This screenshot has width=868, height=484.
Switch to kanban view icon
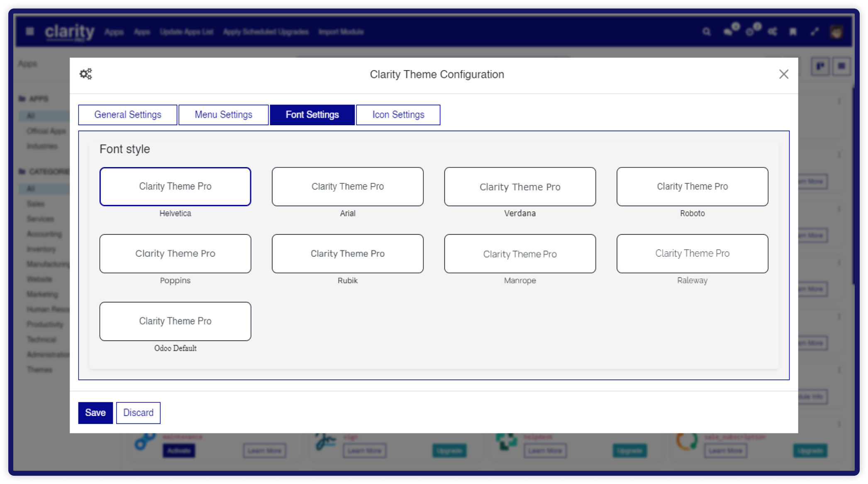click(820, 66)
